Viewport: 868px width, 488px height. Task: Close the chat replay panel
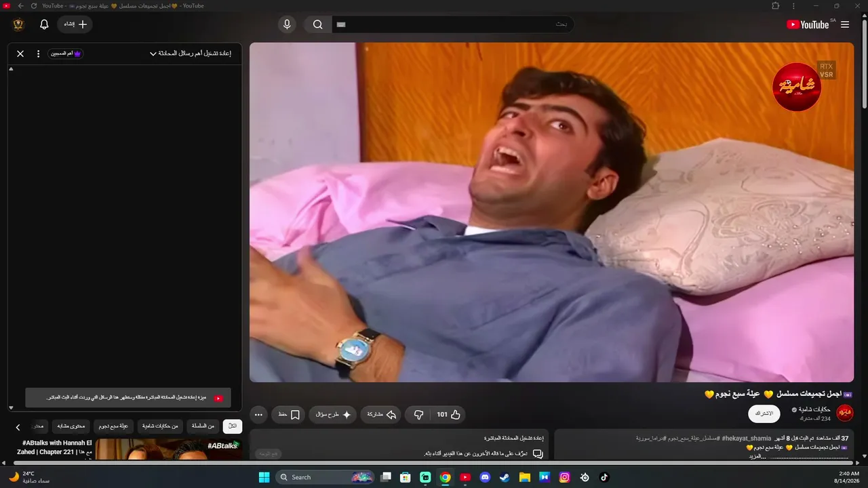click(x=20, y=54)
